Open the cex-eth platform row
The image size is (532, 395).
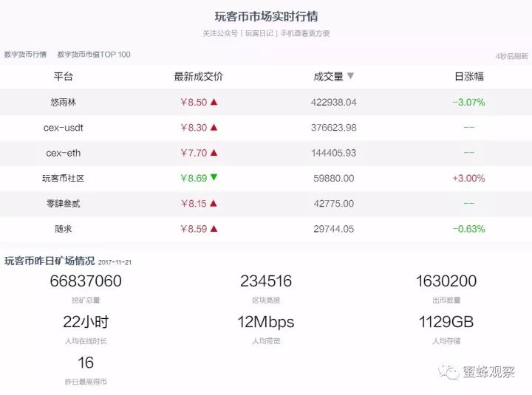coord(266,153)
